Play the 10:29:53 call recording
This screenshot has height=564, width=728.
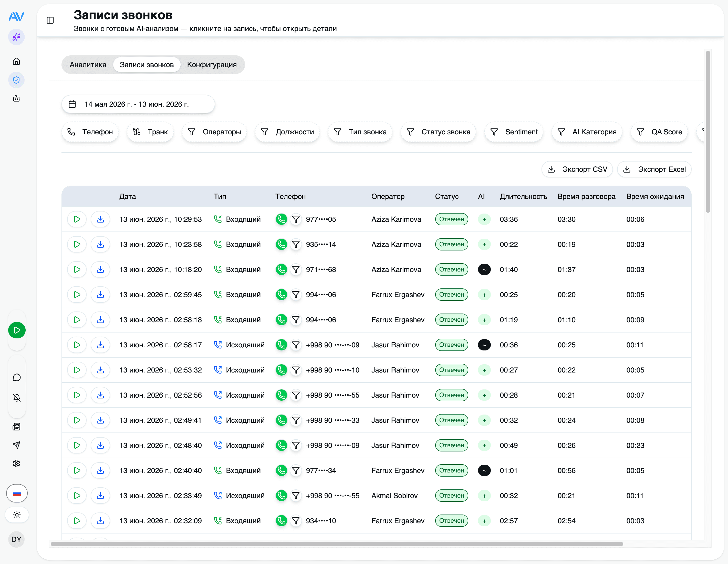coord(77,219)
